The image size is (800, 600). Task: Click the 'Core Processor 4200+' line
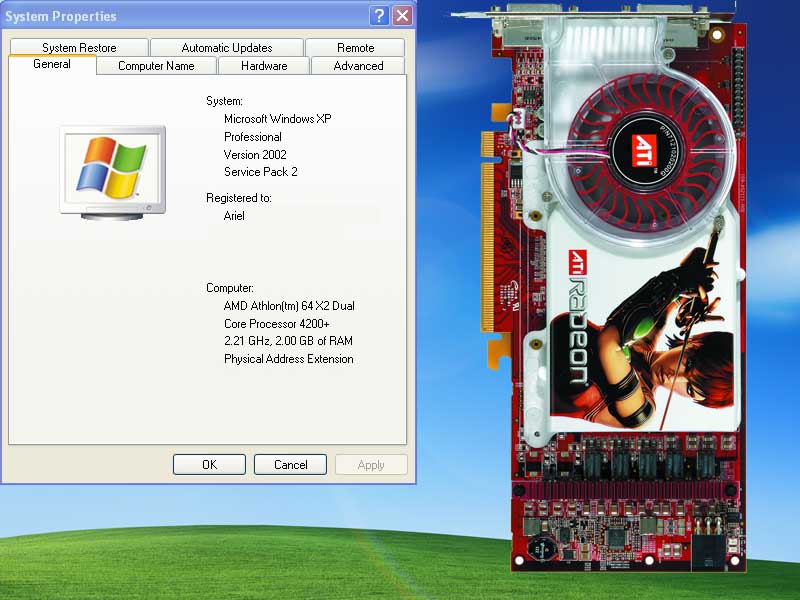[277, 323]
